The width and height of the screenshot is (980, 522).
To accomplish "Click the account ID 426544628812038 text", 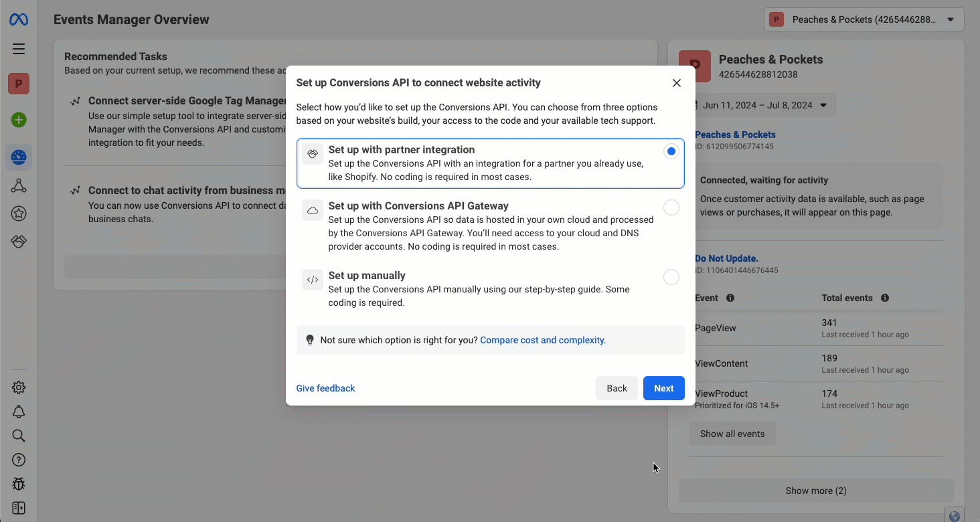I will click(758, 74).
